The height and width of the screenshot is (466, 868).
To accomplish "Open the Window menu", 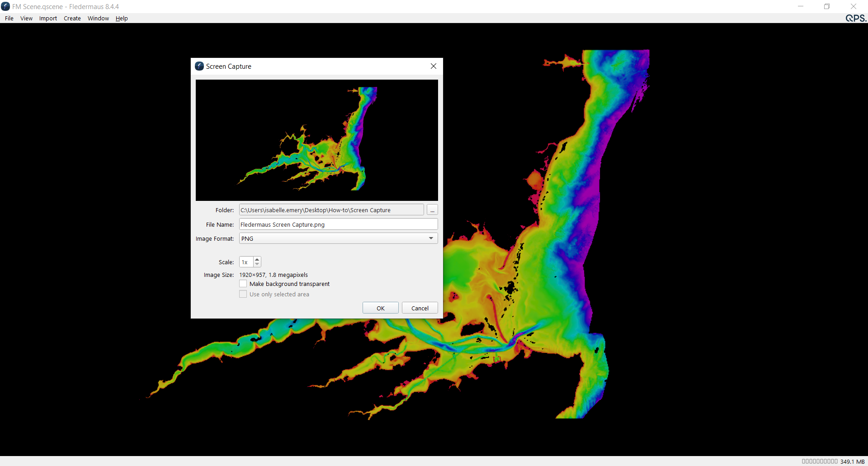I will coord(98,19).
